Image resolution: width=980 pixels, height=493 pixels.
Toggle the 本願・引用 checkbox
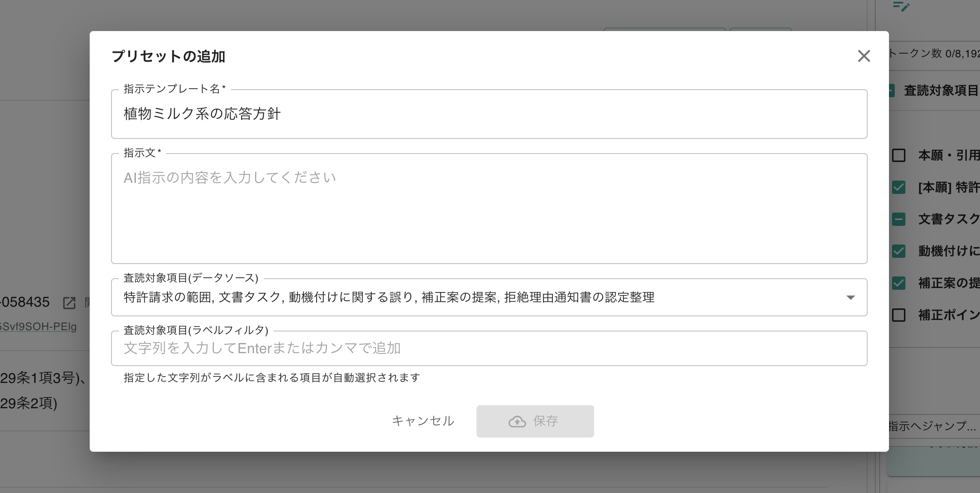click(899, 155)
